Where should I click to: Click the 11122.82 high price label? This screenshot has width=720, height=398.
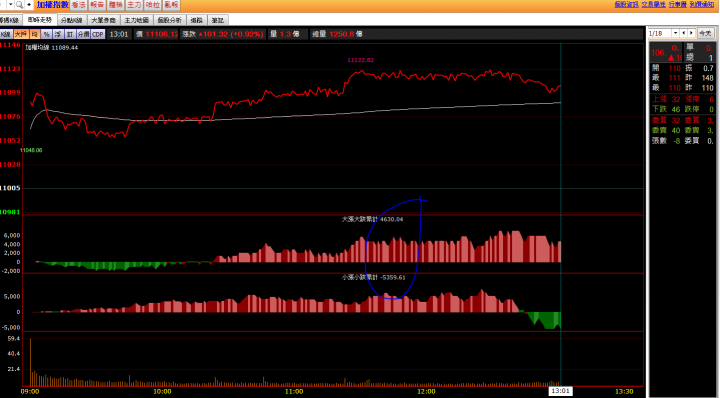point(360,60)
